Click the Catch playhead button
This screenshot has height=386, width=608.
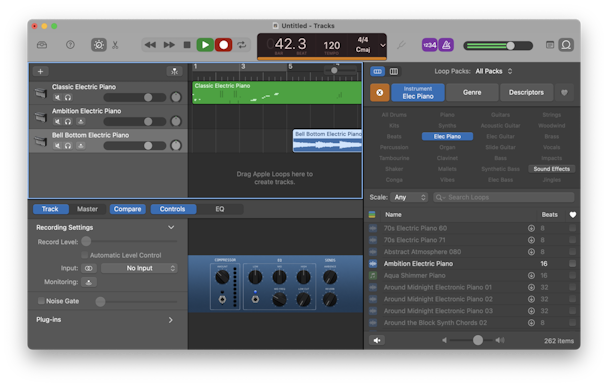tap(174, 71)
